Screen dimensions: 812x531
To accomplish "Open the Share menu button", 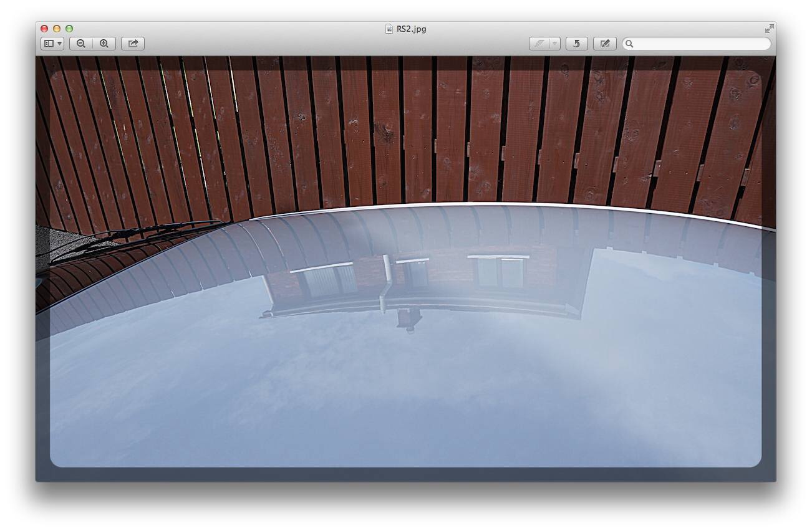I will coord(133,44).
